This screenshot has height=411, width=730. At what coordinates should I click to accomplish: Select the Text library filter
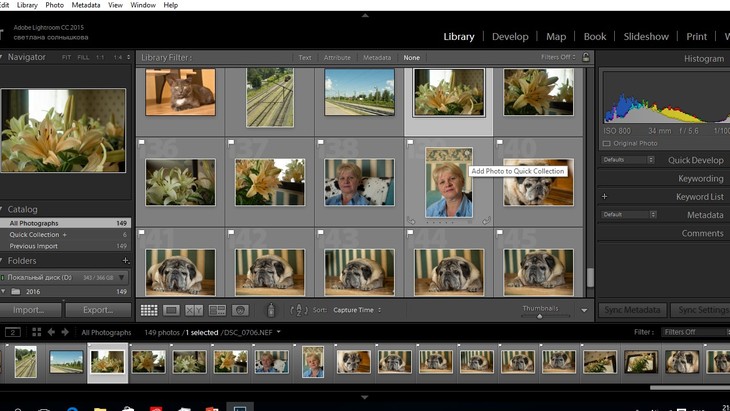point(305,58)
